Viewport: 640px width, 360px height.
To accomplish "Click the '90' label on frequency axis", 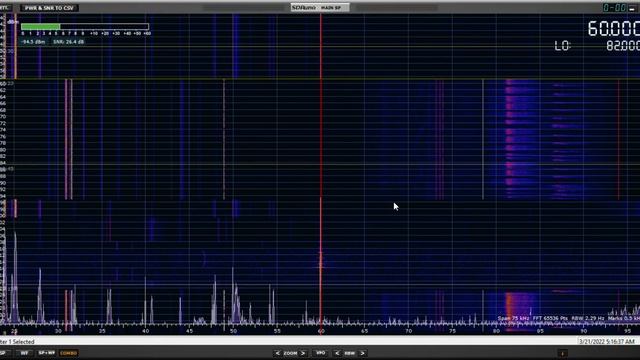I will click(x=584, y=331).
